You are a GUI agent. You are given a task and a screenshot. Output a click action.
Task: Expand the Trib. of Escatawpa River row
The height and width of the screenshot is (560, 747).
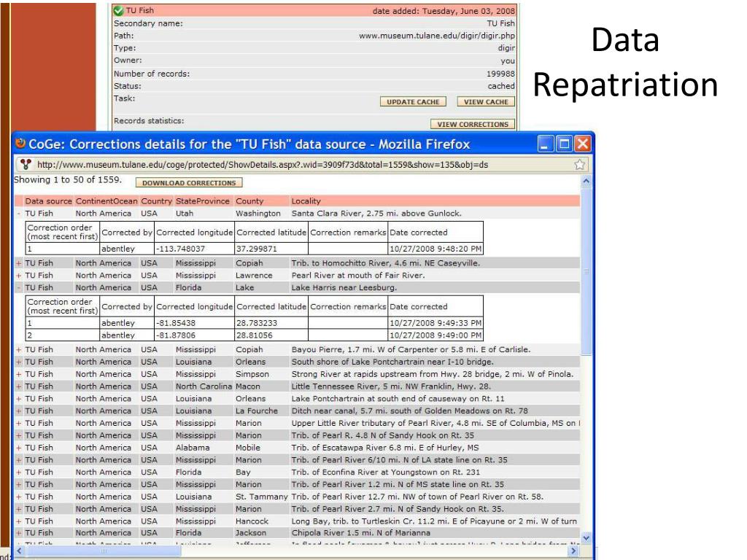(x=19, y=448)
